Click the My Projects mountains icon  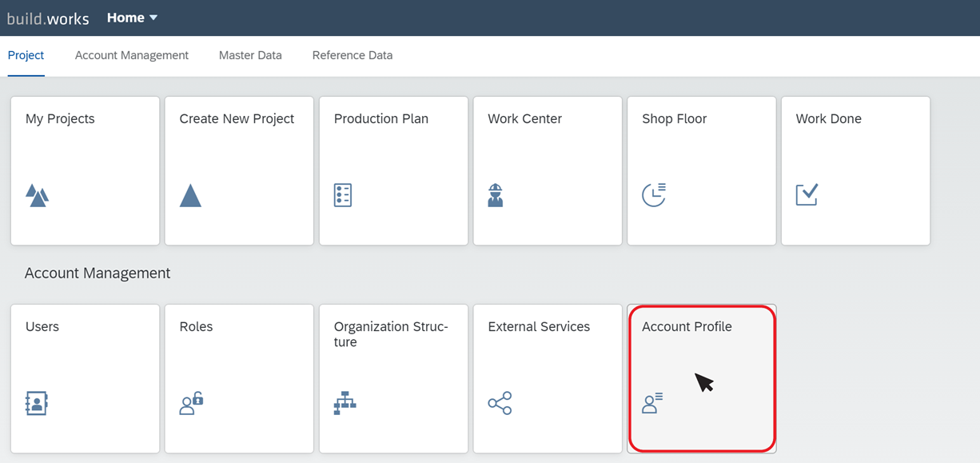pyautogui.click(x=37, y=195)
